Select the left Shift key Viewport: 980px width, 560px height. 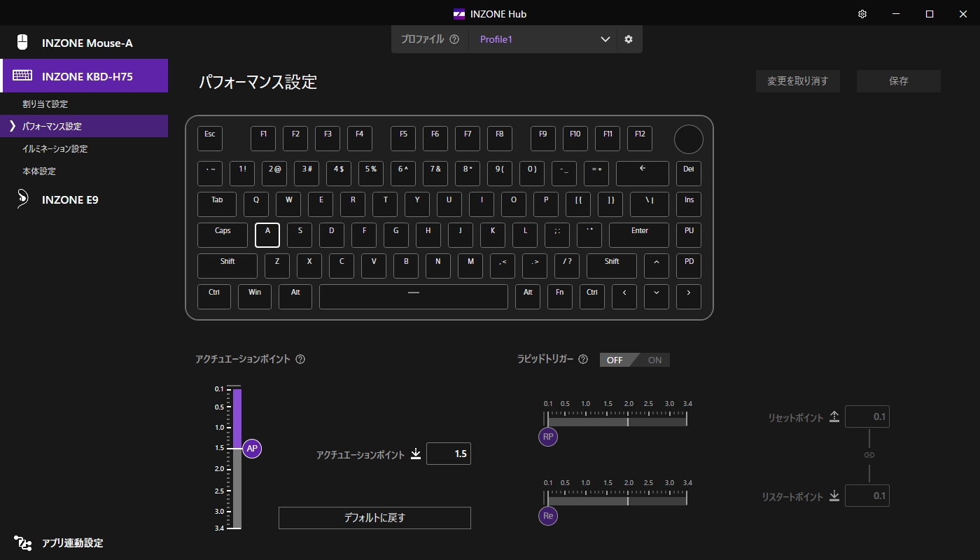(227, 266)
